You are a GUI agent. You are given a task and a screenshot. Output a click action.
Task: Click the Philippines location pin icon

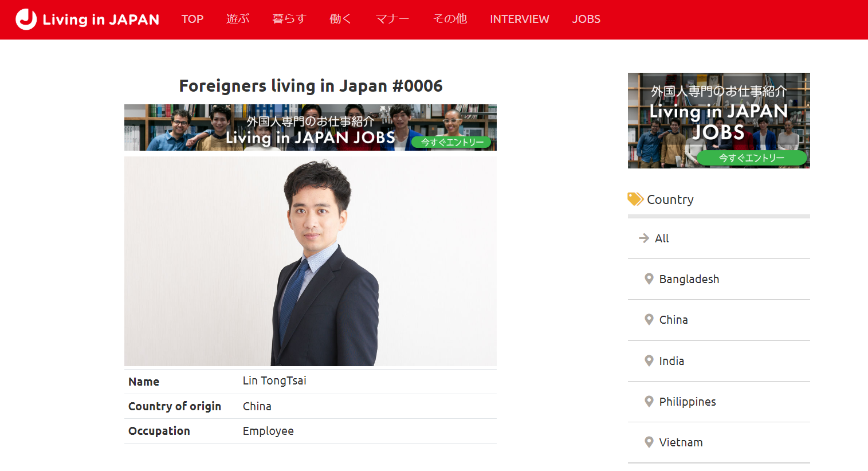click(649, 402)
